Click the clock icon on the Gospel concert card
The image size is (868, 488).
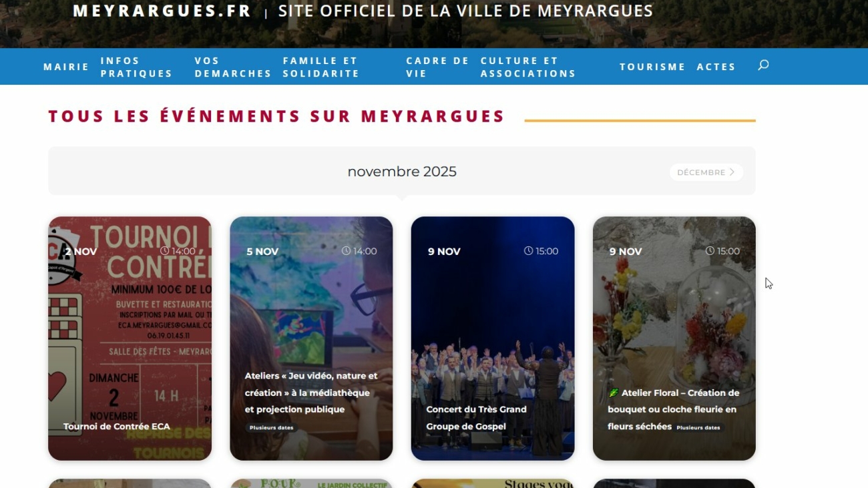pyautogui.click(x=528, y=251)
